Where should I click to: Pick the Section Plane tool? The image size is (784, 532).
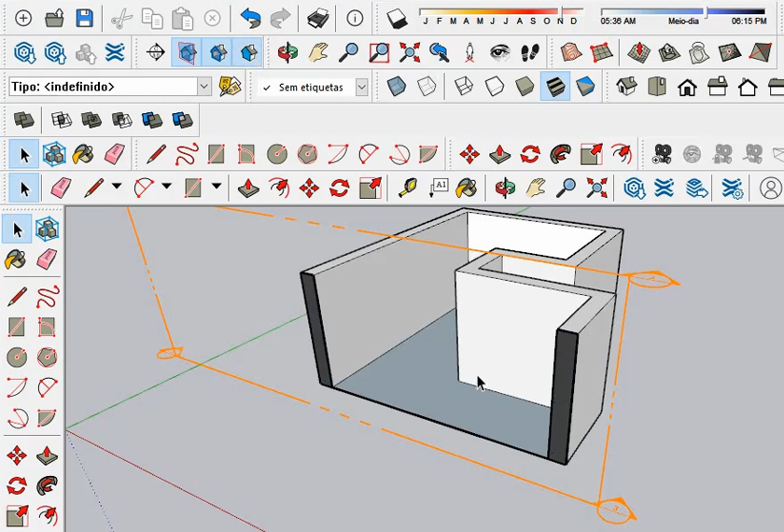point(156,52)
